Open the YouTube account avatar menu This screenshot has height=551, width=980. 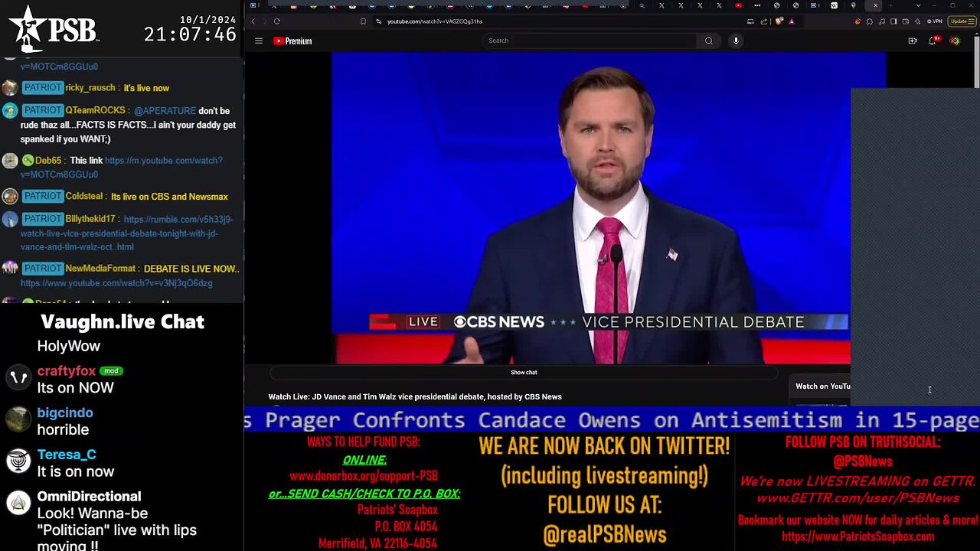955,41
